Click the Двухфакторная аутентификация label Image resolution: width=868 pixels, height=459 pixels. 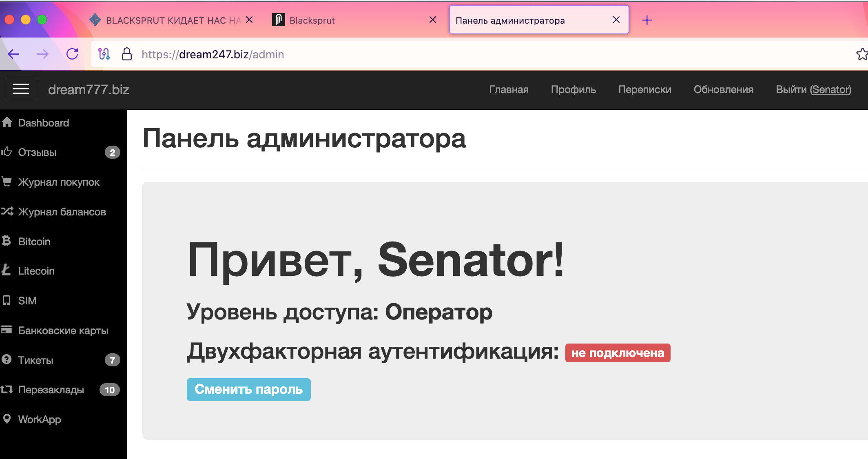(373, 351)
